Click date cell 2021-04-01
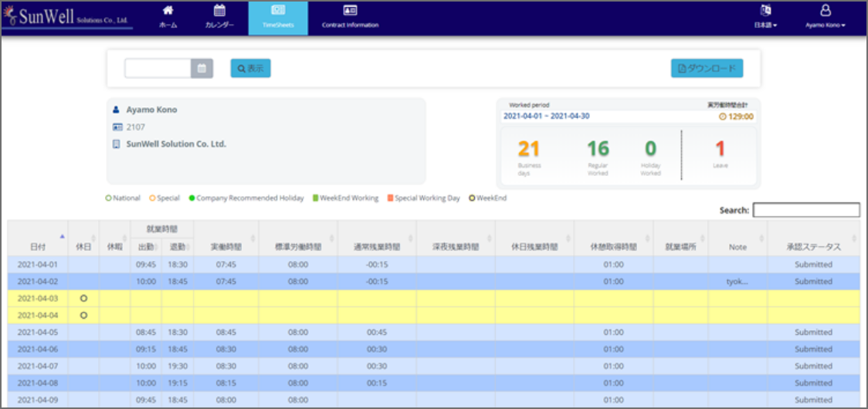The height and width of the screenshot is (409, 868). coord(38,265)
